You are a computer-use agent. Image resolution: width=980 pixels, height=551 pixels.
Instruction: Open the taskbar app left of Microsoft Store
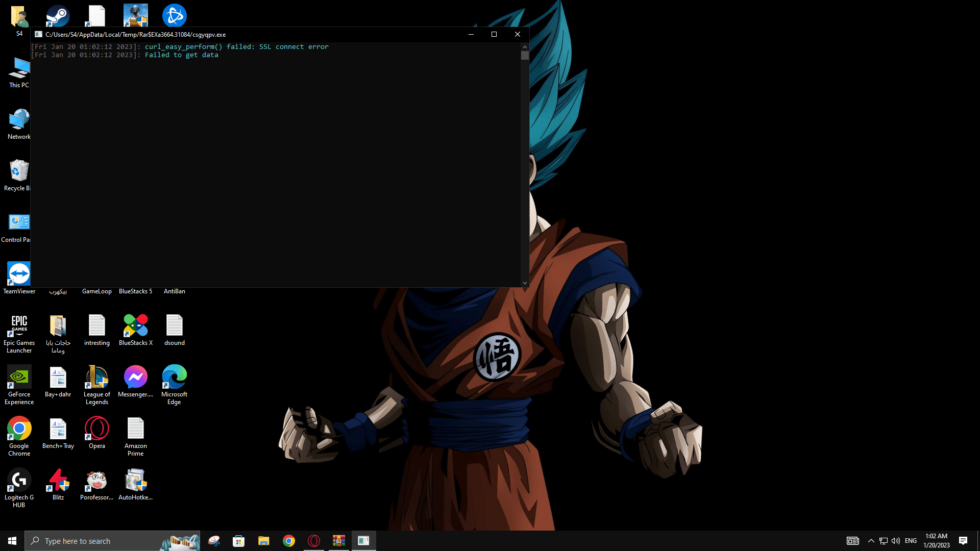coord(214,541)
